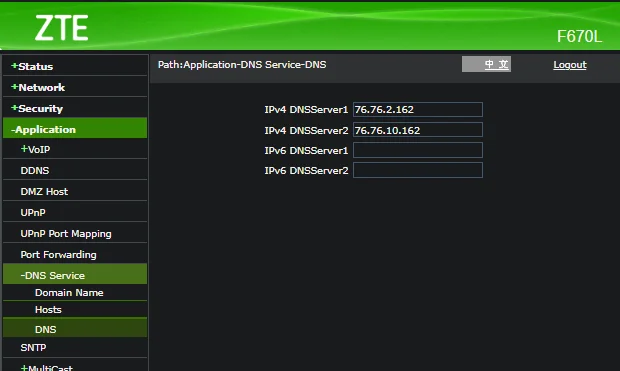Open the Port Forwarding page
This screenshot has width=620, height=371.
75,254
